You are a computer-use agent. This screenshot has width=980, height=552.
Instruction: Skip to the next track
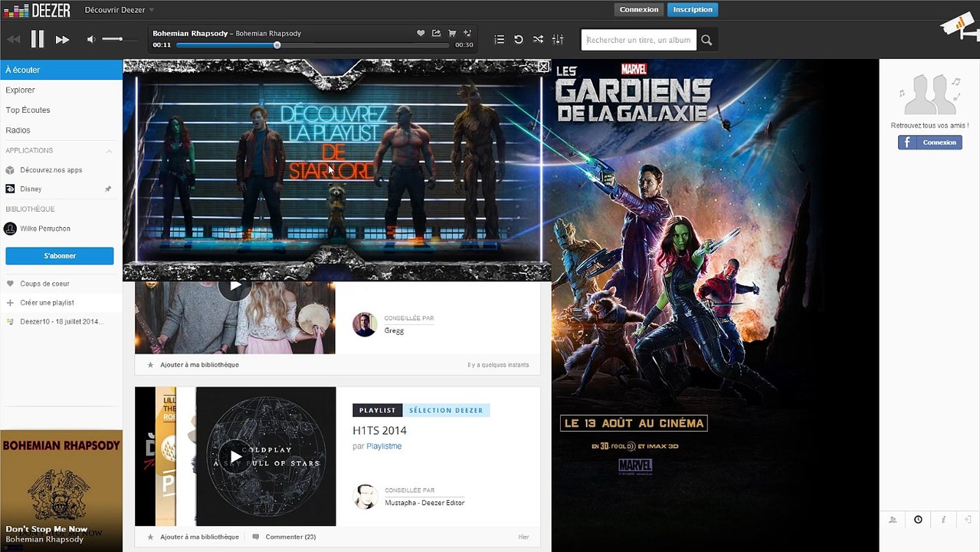(x=62, y=39)
